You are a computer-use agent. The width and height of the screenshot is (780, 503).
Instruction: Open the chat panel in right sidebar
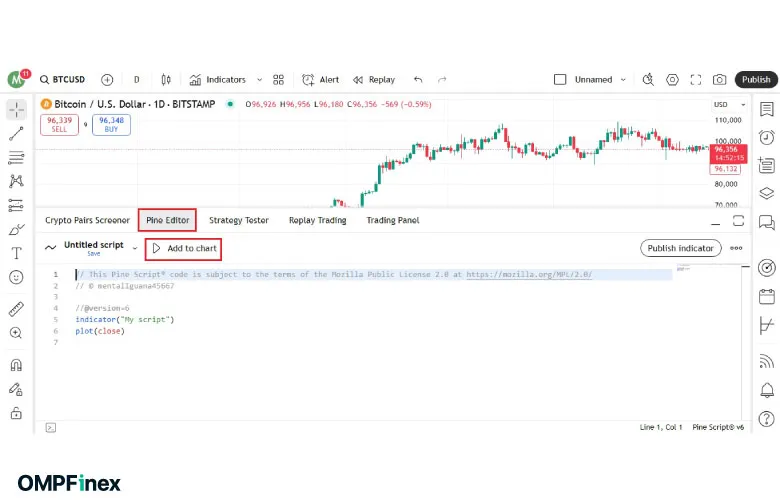click(766, 222)
